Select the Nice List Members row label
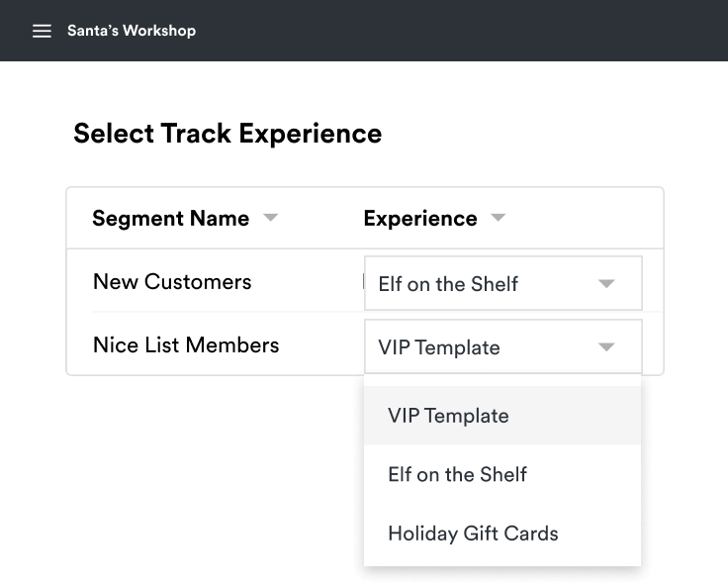728x587 pixels. [x=186, y=345]
